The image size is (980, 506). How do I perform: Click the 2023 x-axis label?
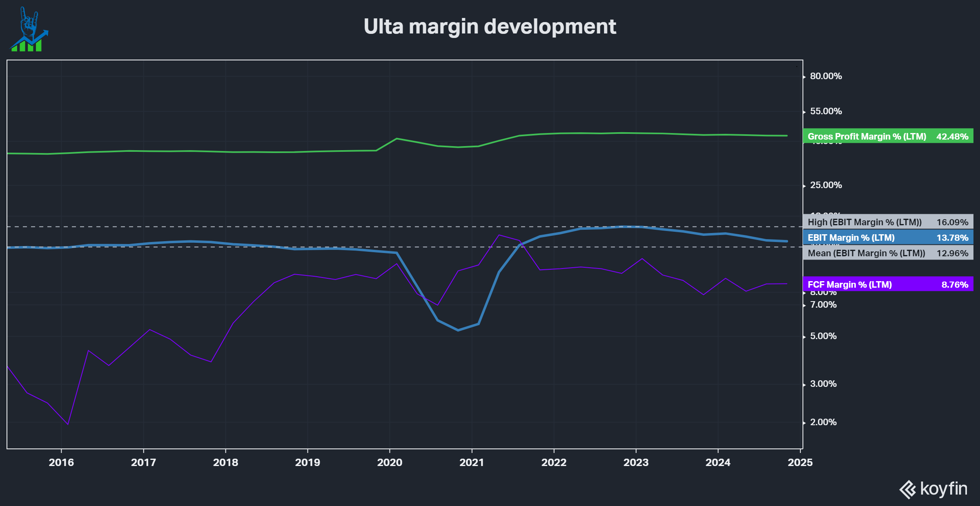coord(636,462)
